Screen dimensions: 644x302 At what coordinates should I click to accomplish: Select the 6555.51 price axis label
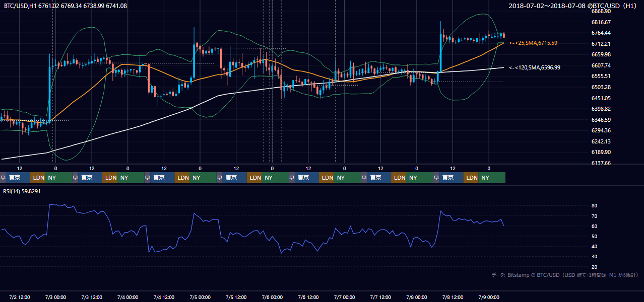pos(601,76)
